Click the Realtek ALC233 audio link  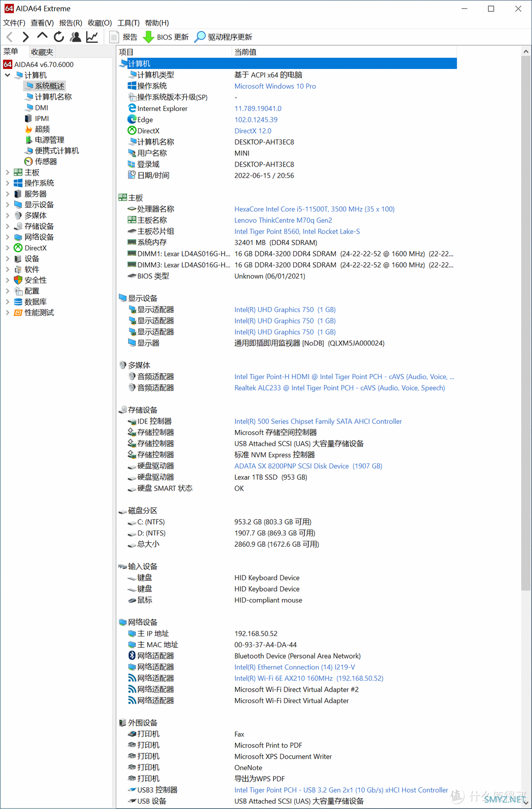339,387
